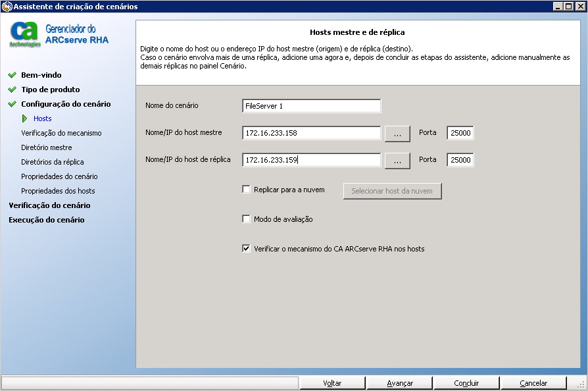Click the checkmark next to Tipo de produto
The width and height of the screenshot is (588, 391).
[12, 90]
